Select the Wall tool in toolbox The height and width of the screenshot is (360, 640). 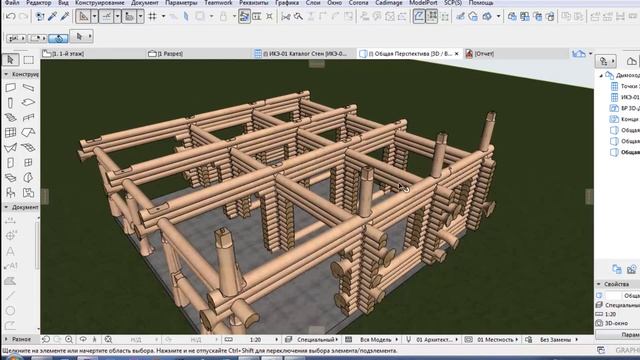coord(11,87)
